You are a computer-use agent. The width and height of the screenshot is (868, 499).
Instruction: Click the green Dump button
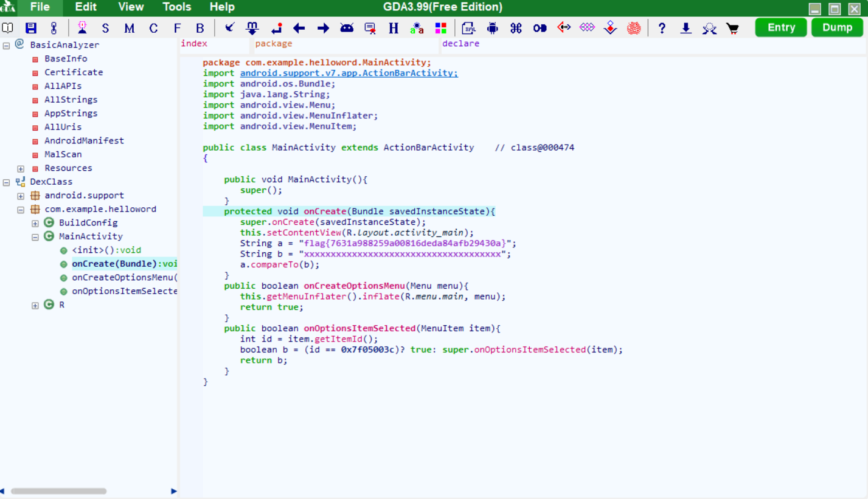pyautogui.click(x=837, y=27)
